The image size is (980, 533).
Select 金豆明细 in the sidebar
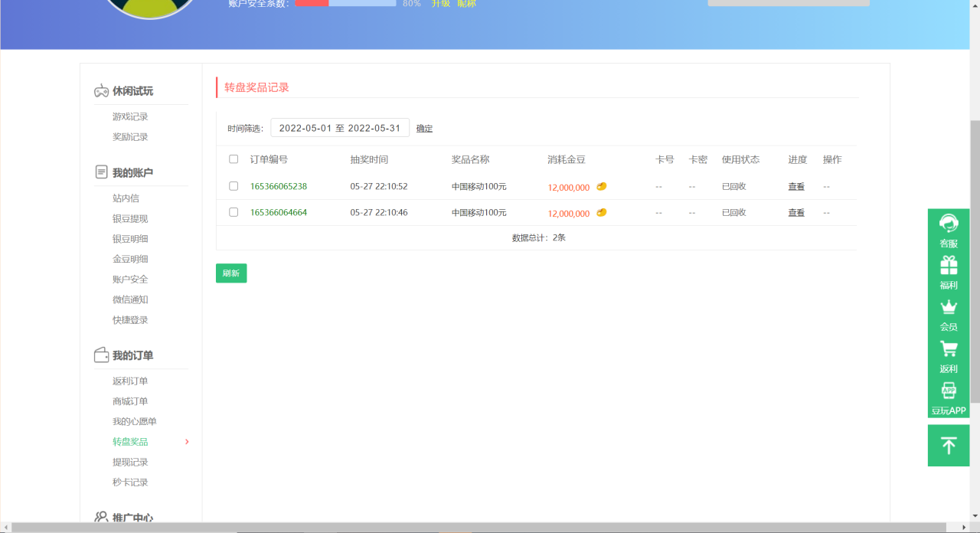coord(130,259)
